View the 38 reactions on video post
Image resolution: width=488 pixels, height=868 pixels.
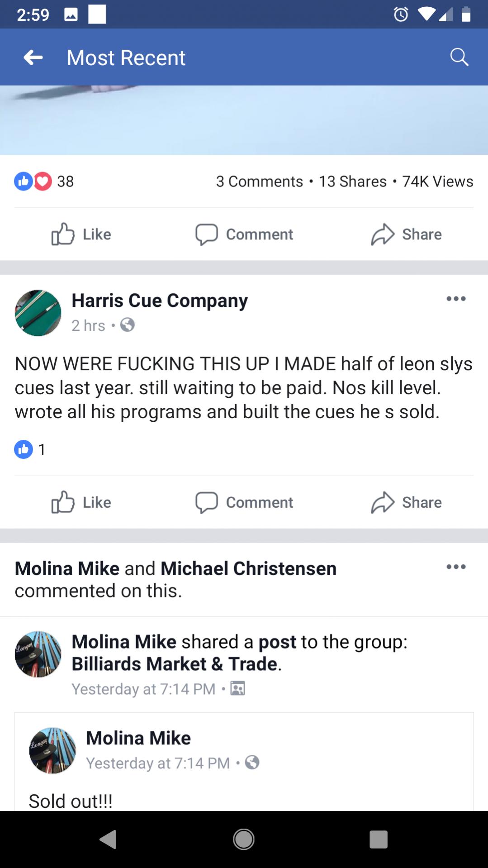(44, 181)
